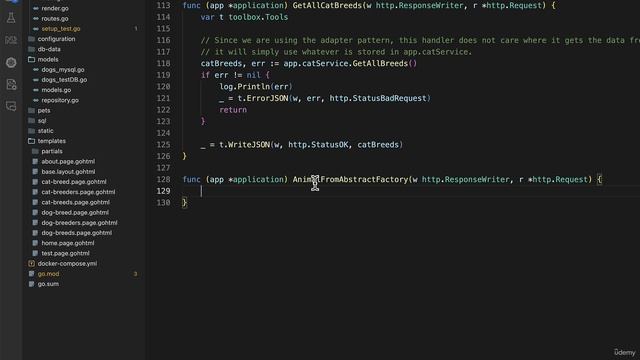Image resolution: width=640 pixels, height=360 pixels.
Task: Open the Kubernetes wheel view
Action: tap(11, 62)
